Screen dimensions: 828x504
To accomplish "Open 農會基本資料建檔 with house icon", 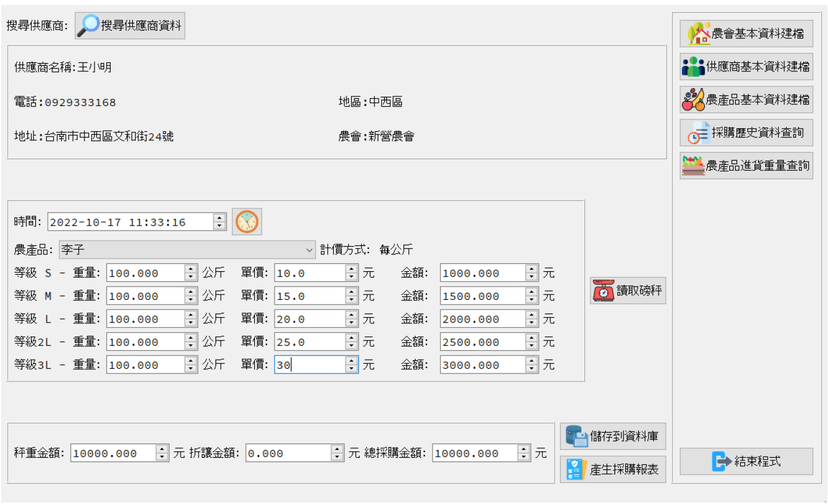I will (746, 33).
